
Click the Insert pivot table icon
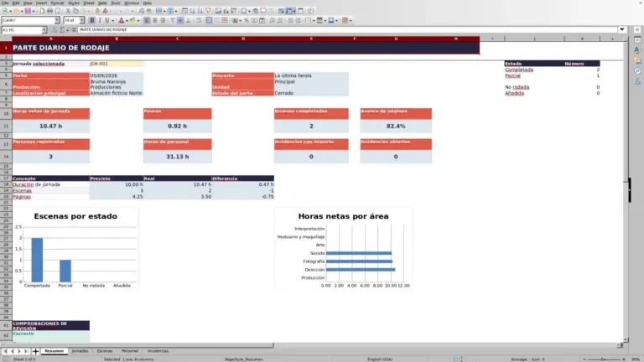233,11
